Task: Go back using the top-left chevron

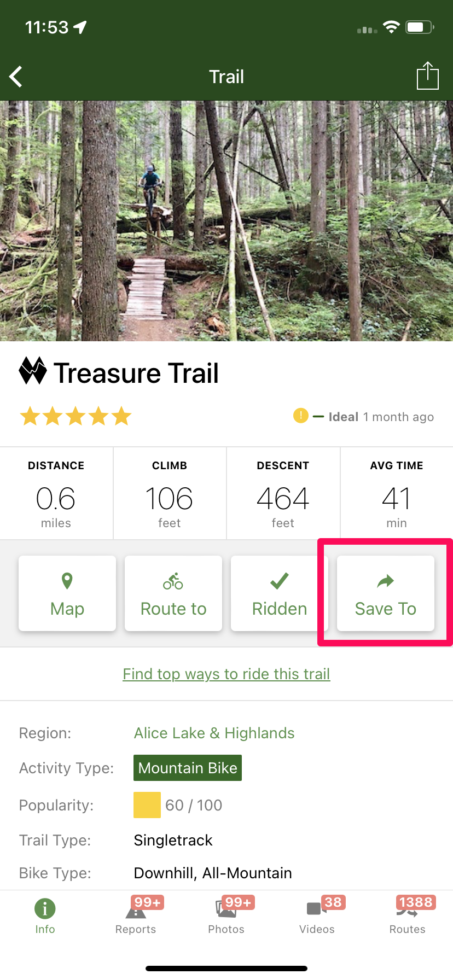Action: click(x=16, y=76)
